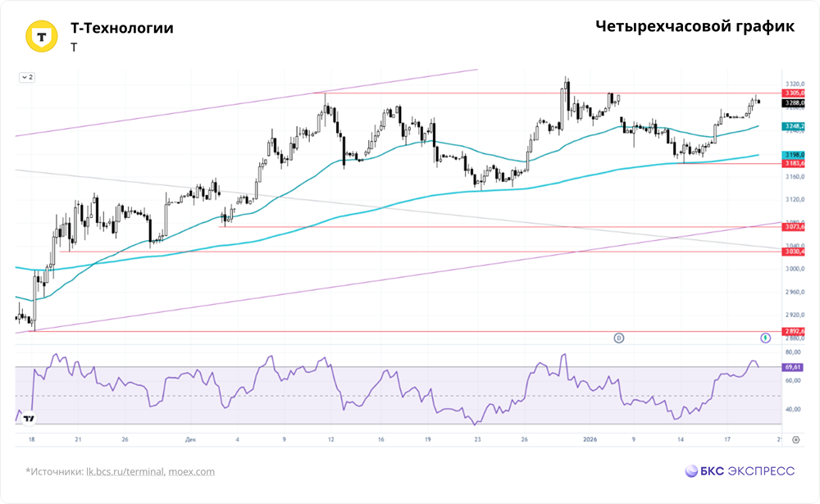Select the 2892,6 support price label
This screenshot has width=820, height=504.
click(x=793, y=331)
